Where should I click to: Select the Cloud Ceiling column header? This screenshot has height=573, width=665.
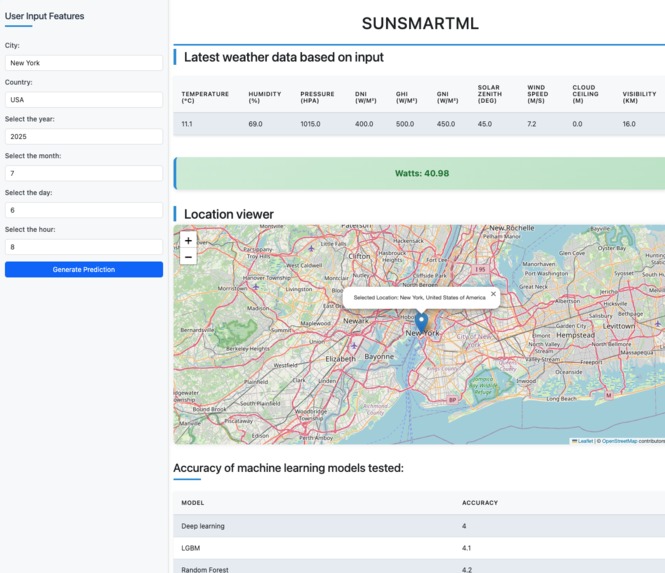[585, 94]
